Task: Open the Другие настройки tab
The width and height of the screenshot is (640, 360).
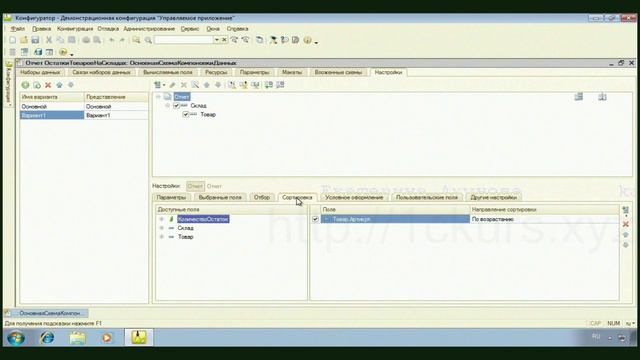Action: coord(493,198)
